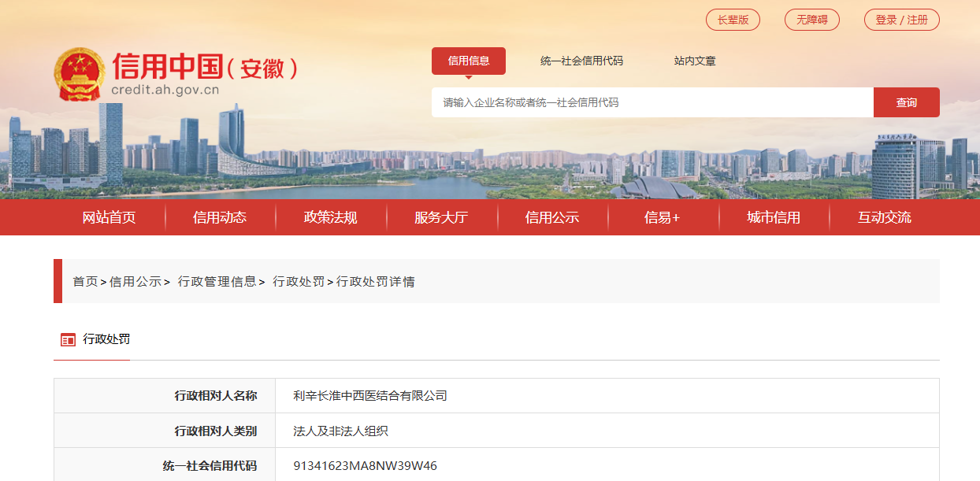This screenshot has height=481, width=980.
Task: Click the 统一社会信用代码 table label
Action: point(210,465)
